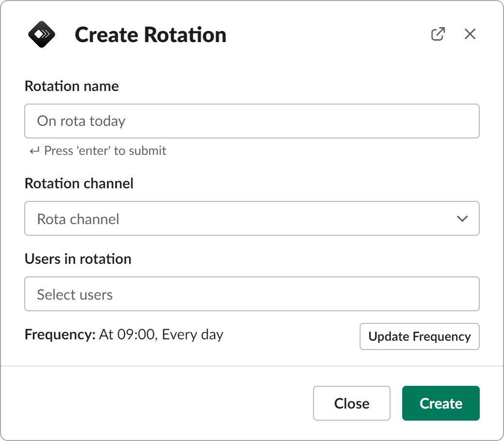
Task: Dismiss the dialog with the Close button
Action: [x=352, y=403]
